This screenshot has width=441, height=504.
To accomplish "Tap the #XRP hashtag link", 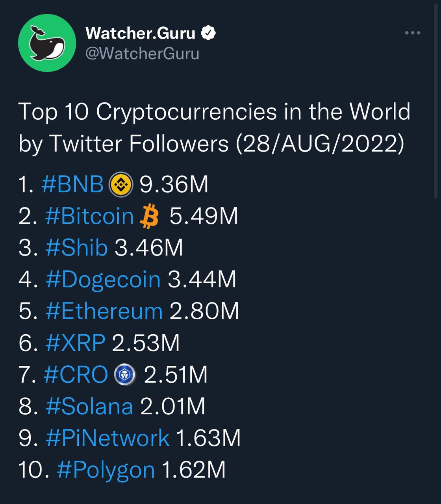I will click(76, 343).
